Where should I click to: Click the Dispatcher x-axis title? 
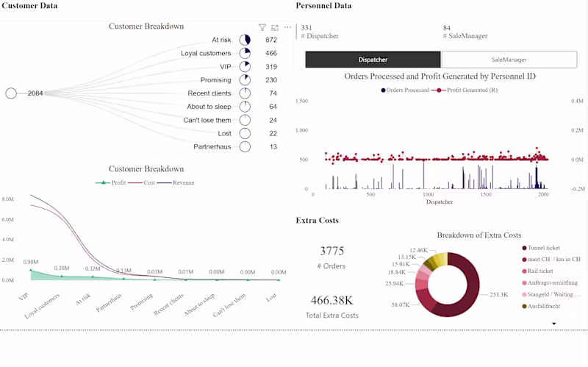[x=440, y=202]
